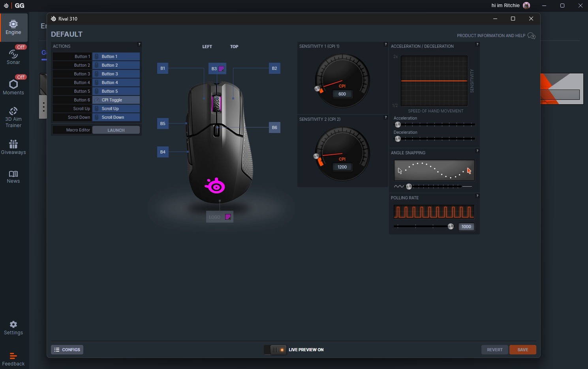Open the Giveaways section
Image resolution: width=588 pixels, height=369 pixels.
(x=13, y=147)
